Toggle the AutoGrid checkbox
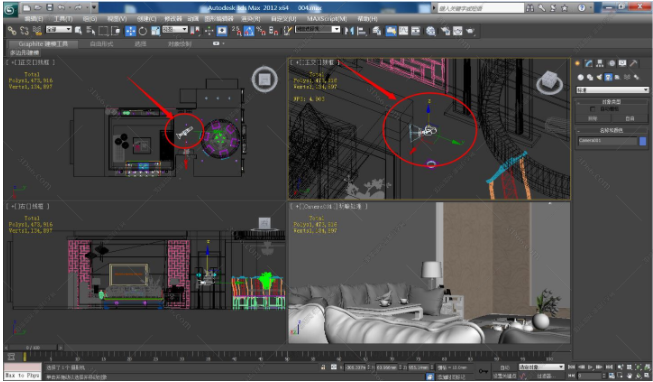 (x=593, y=109)
